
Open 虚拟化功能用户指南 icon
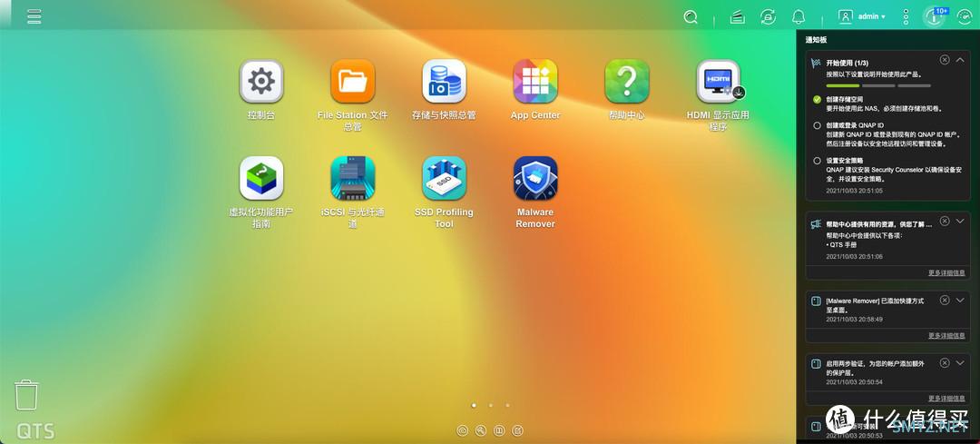coord(261,178)
